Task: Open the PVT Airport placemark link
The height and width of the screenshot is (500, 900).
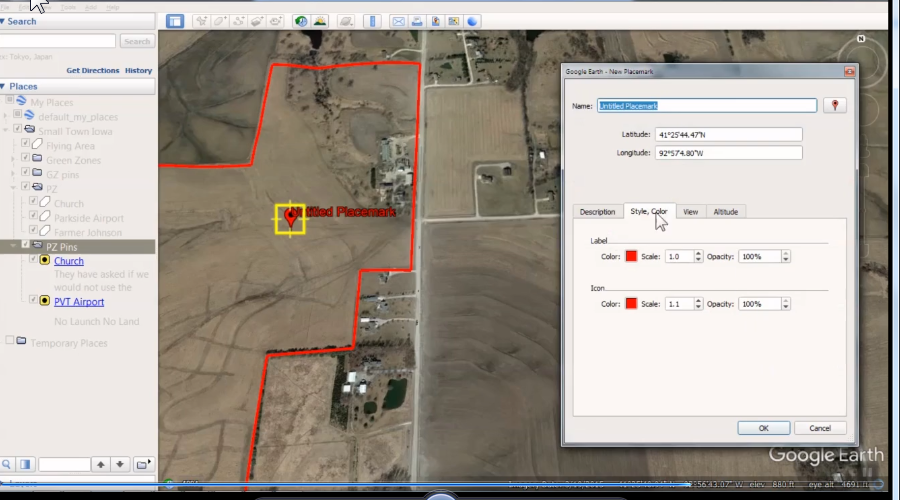Action: (79, 301)
